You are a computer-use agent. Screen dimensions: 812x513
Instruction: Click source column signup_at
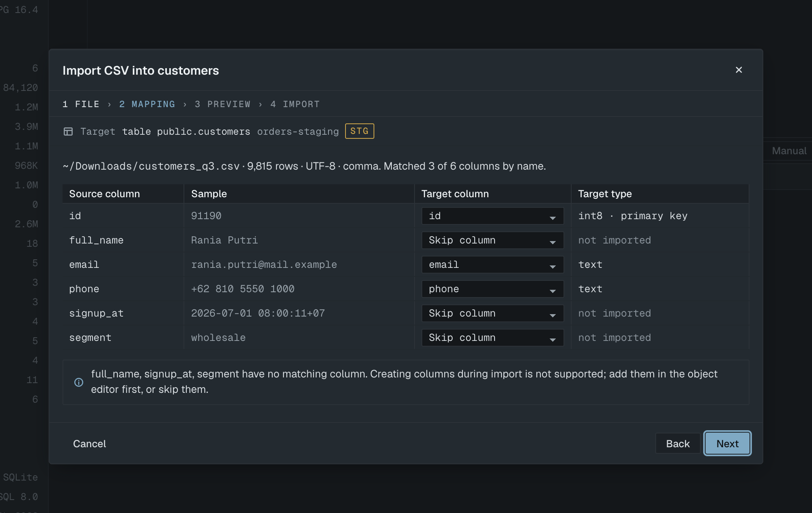coord(96,313)
